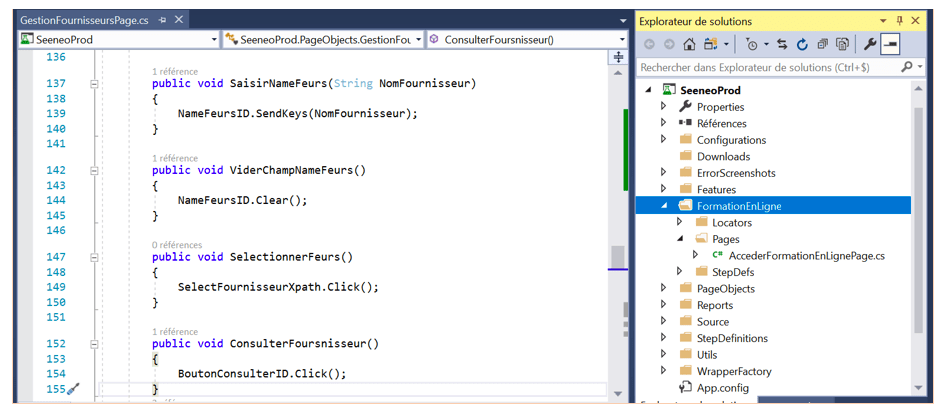Screen dimensions: 948x415
Task: Select the PageObjects folder
Action: tap(726, 289)
